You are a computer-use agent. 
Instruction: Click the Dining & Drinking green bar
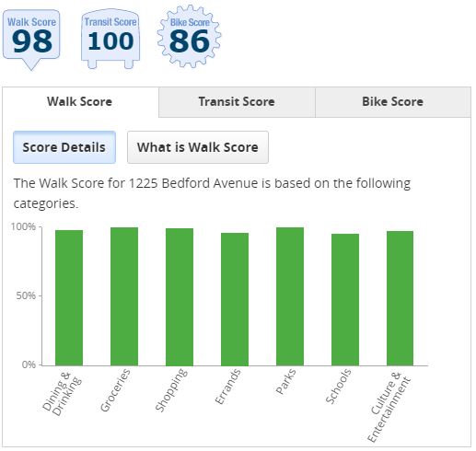[x=69, y=297]
